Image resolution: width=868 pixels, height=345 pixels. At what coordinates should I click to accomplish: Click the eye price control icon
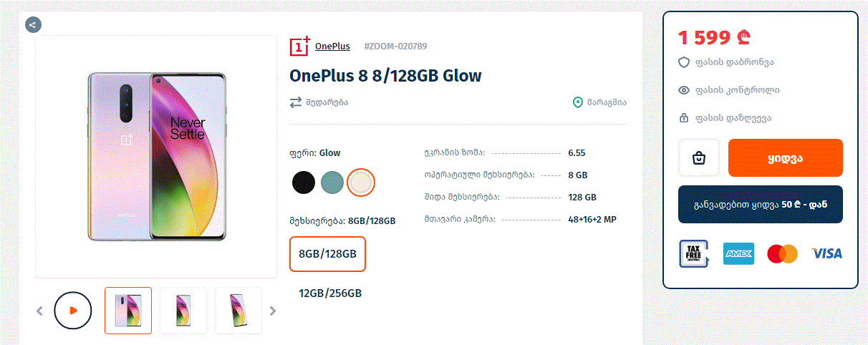coord(684,90)
